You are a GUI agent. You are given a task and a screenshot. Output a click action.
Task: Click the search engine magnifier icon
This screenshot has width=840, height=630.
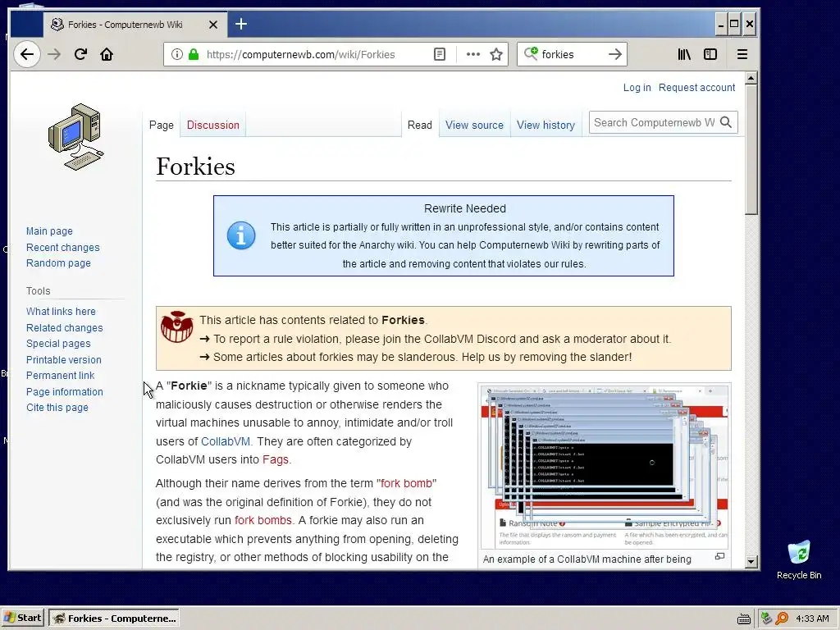coord(531,53)
